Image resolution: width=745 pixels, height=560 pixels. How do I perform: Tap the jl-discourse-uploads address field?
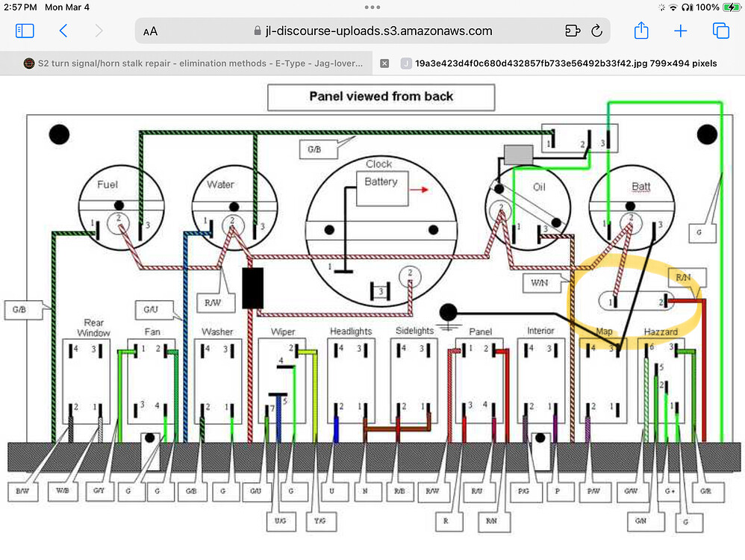pyautogui.click(x=373, y=31)
